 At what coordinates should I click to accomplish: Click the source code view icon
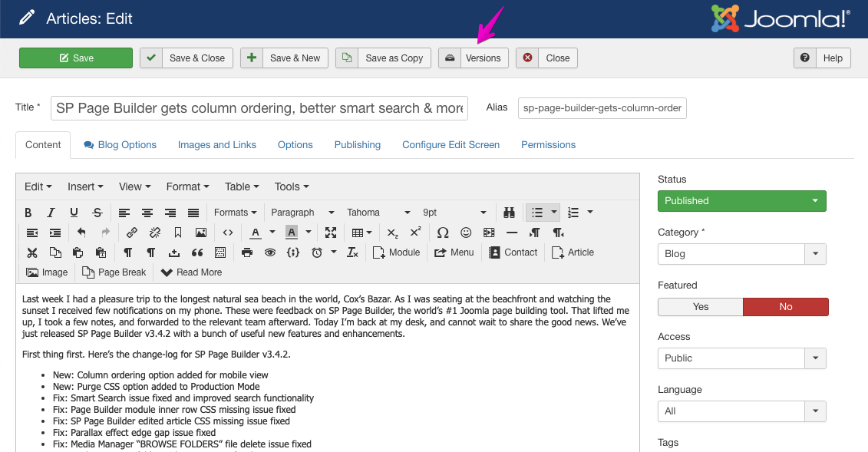pyautogui.click(x=228, y=233)
